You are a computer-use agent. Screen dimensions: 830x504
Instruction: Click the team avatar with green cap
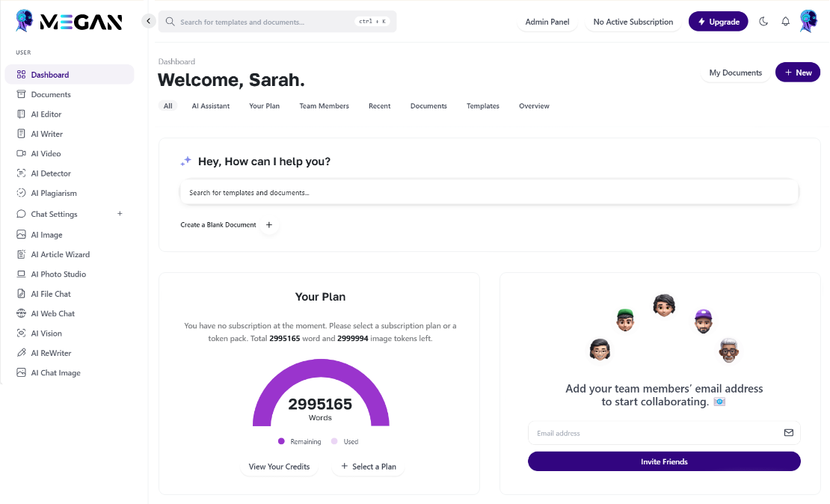pyautogui.click(x=625, y=320)
